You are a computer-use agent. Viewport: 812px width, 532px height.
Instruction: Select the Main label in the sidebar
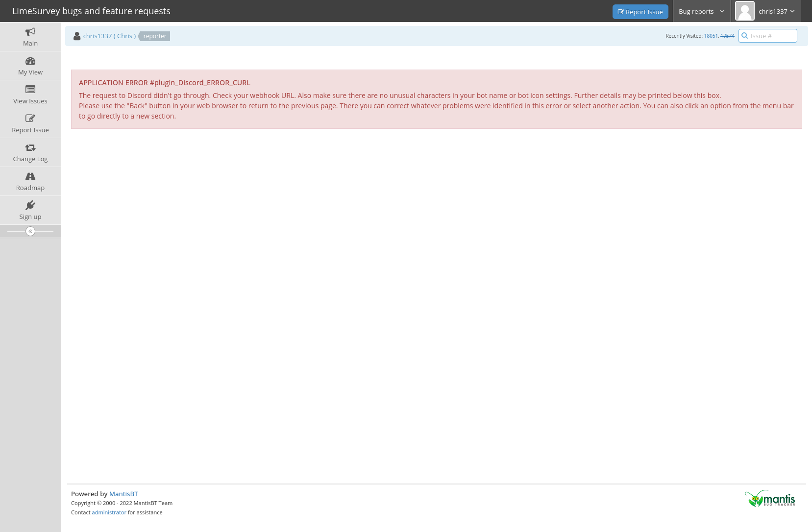click(x=30, y=44)
